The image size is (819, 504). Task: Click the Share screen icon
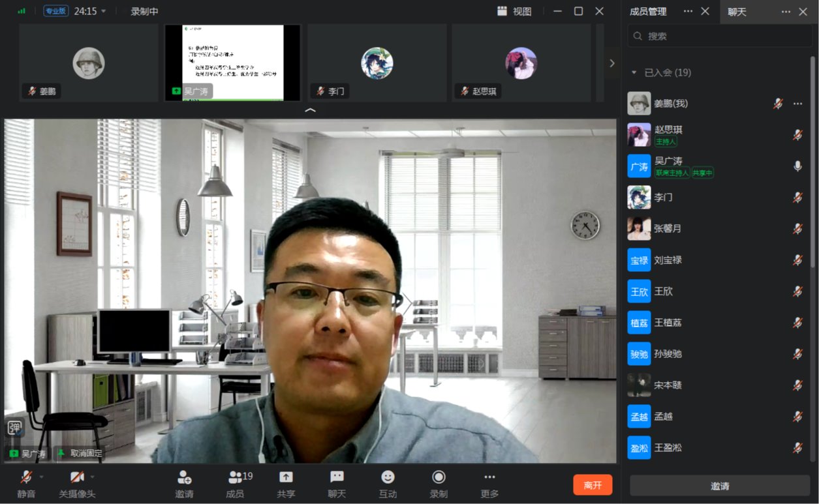286,477
